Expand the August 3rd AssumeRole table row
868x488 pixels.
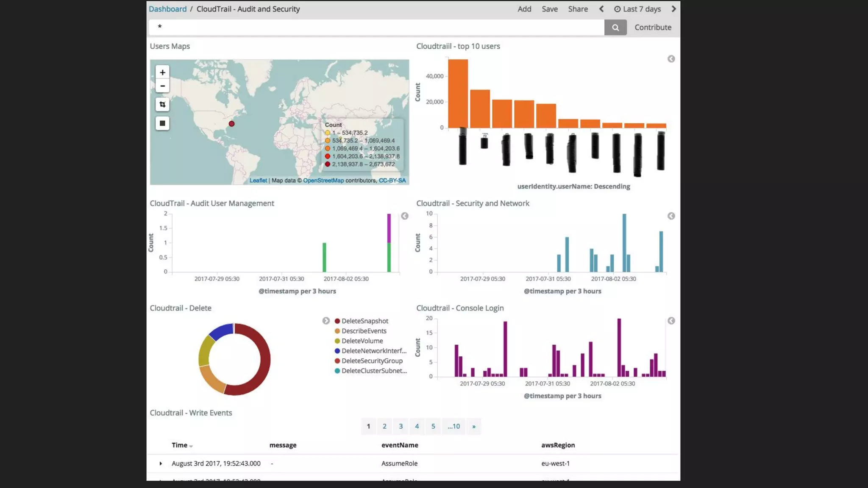coord(161,463)
